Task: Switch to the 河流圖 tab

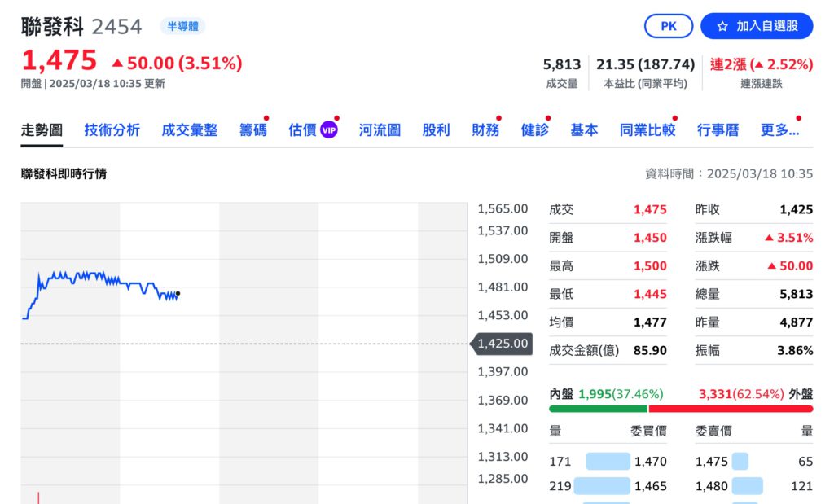Action: coord(379,130)
